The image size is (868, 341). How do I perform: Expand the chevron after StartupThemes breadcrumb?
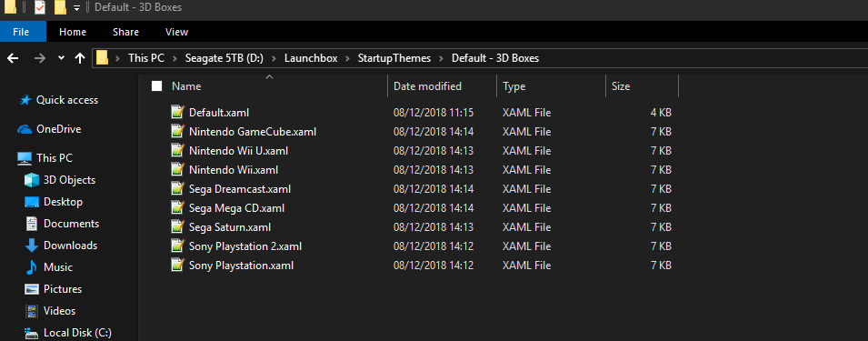(442, 58)
